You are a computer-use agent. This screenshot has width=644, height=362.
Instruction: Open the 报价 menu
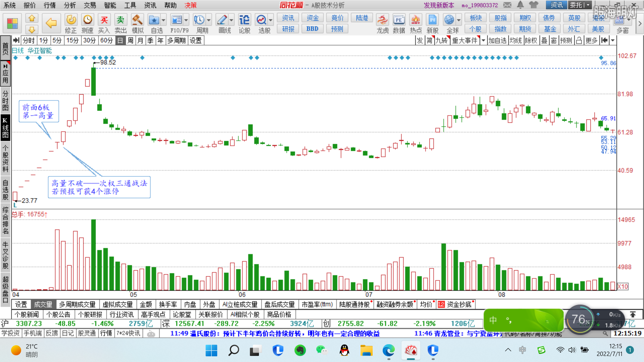[x=30, y=5]
